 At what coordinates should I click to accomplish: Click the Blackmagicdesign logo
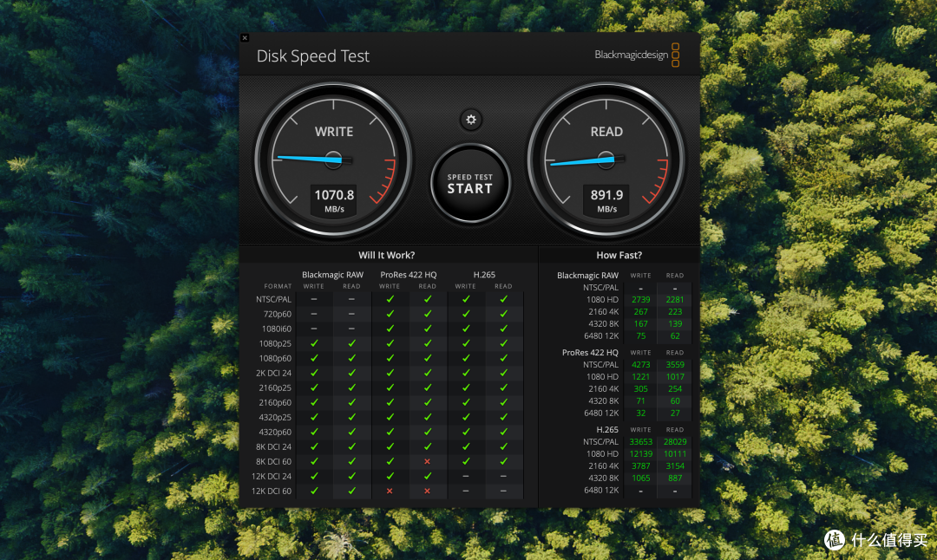pos(637,55)
